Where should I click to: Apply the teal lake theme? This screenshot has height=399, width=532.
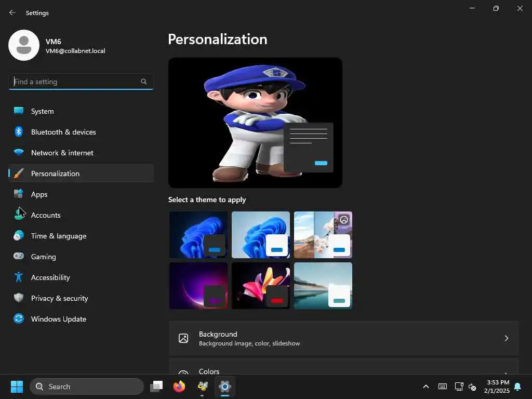click(x=323, y=286)
